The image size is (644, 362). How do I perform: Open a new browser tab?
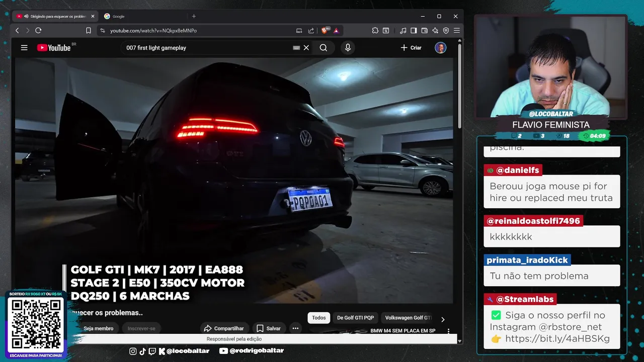194,16
